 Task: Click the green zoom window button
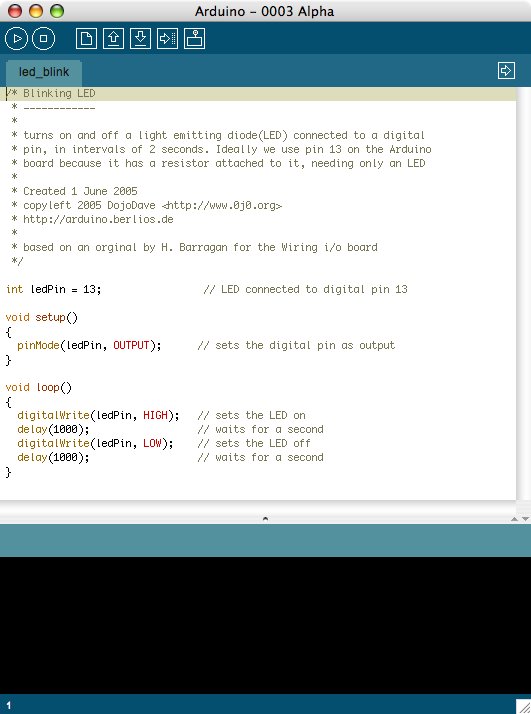[x=57, y=11]
